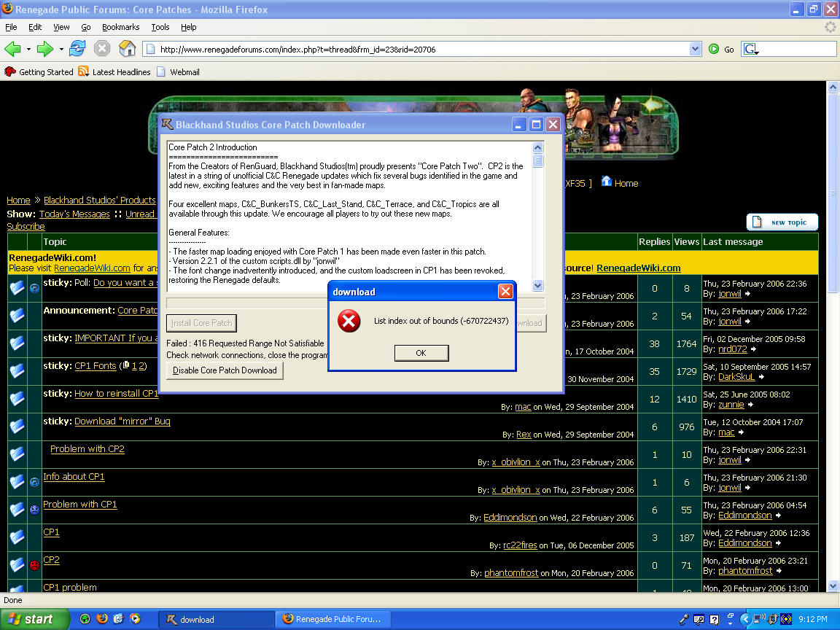The width and height of the screenshot is (840, 630).
Task: Open the 'Problem with CP2' topic link
Action: 87,449
